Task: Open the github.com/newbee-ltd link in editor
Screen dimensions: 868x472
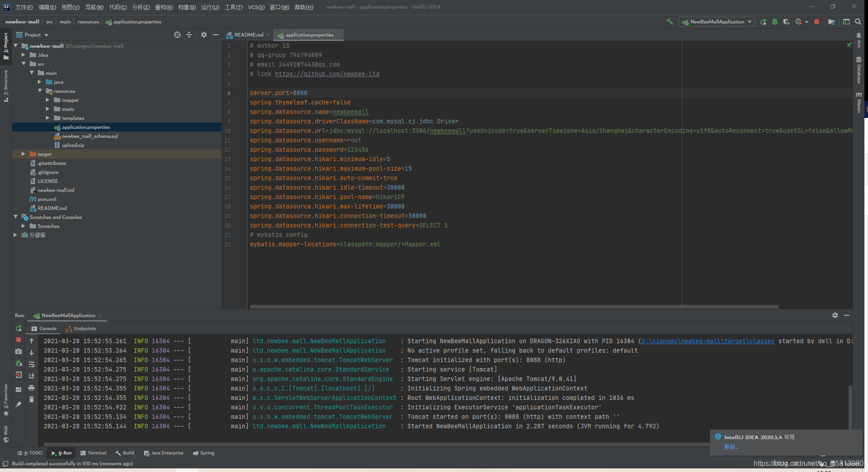Action: 327,74
